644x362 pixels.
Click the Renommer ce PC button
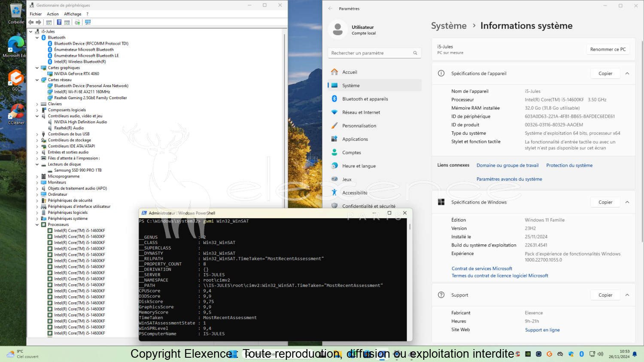pos(608,49)
